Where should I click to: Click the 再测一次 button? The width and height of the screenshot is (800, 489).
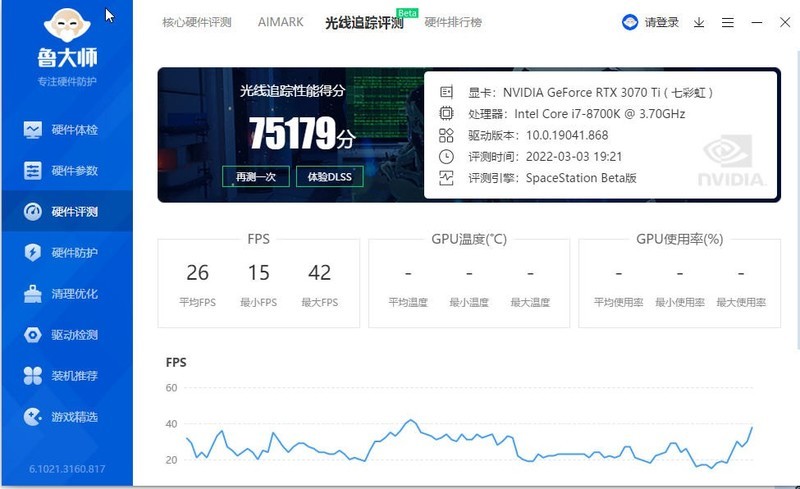tap(256, 177)
